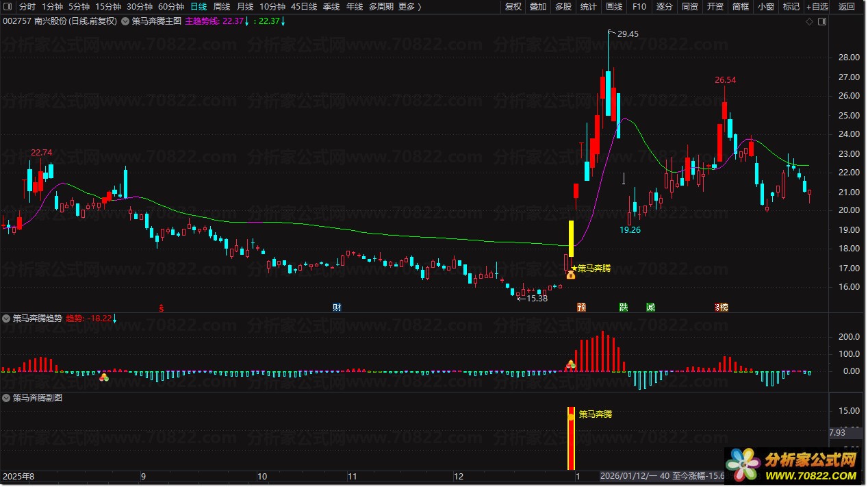Click the cyan down arrow after 主趋势线 22.37
The width and height of the screenshot is (868, 487).
246,21
